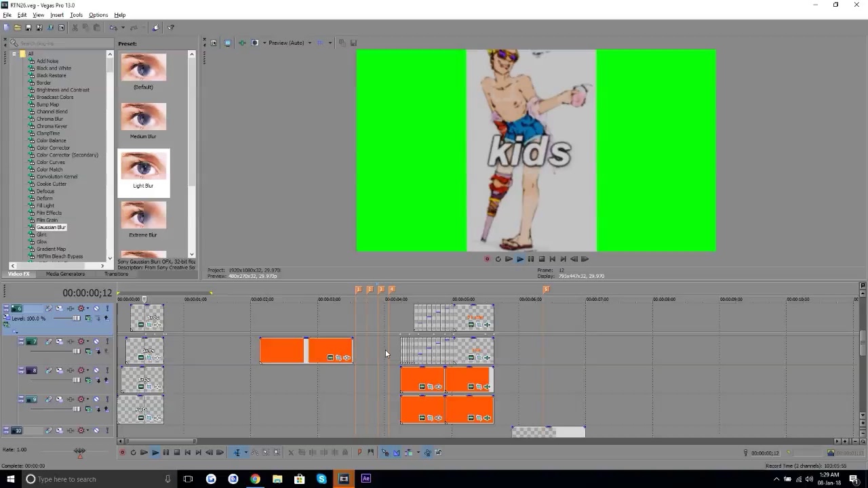Toggle the Ignore Event Grouping icon
868x488 pixels.
pos(438,453)
